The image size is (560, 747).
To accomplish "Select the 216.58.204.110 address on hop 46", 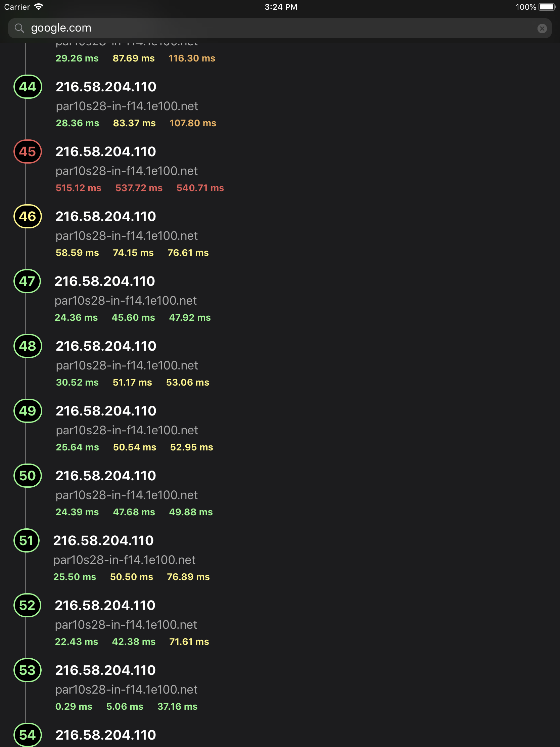I will click(x=106, y=216).
